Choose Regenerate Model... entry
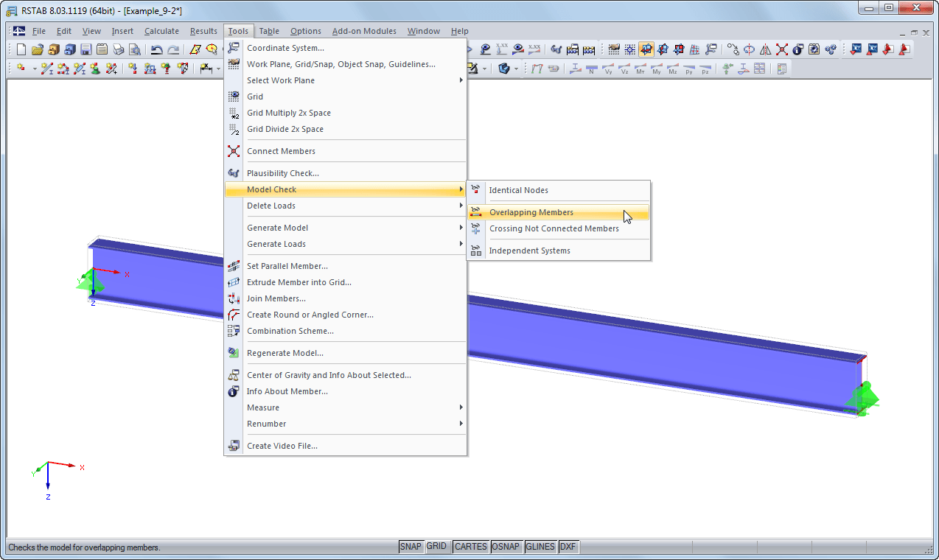Screen dimensions: 939x560 point(346,353)
